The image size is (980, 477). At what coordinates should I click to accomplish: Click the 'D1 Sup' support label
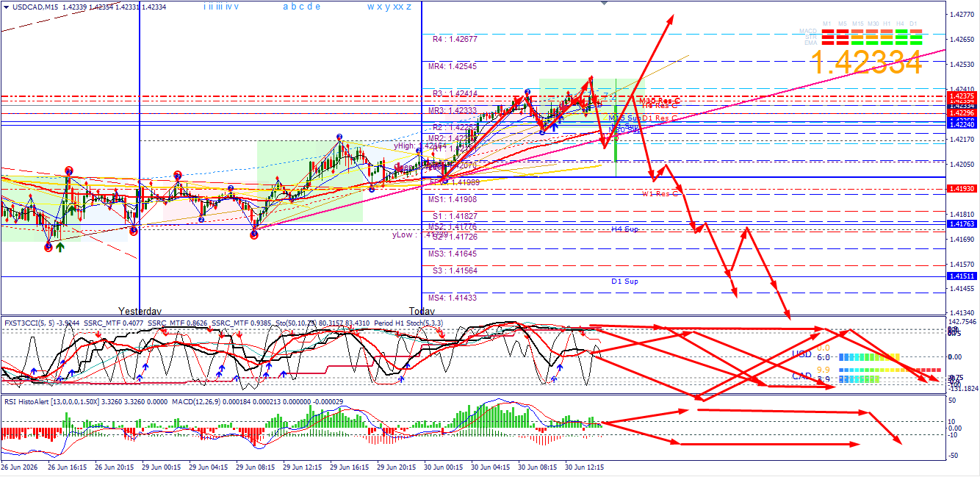click(625, 281)
